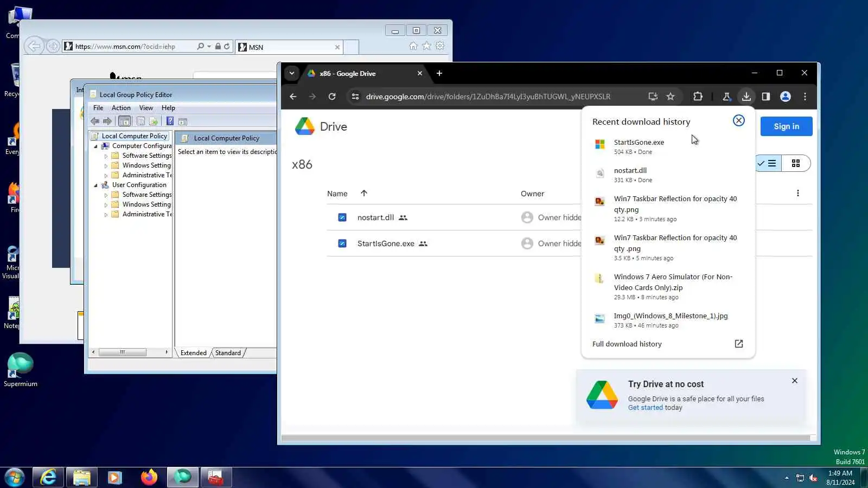
Task: Open Chrome extensions puzzle icon
Action: click(698, 97)
